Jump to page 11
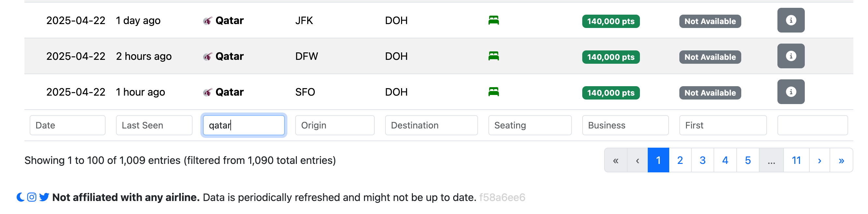 [796, 160]
